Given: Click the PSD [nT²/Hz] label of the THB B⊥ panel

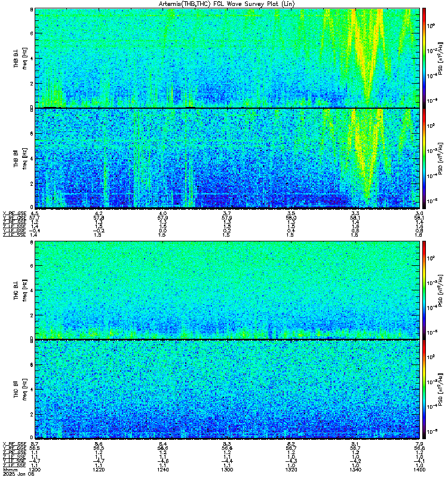Looking at the screenshot, I should tap(440, 58).
